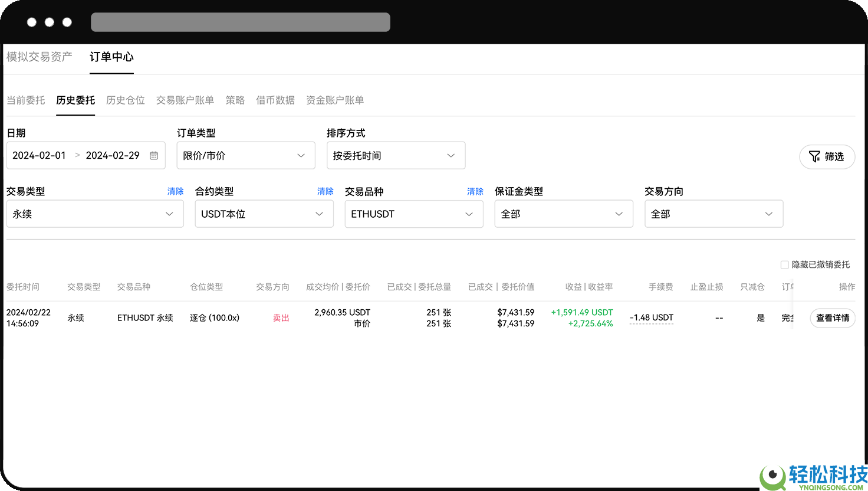Click the 止盈止损 column header
The height and width of the screenshot is (491, 868).
[706, 287]
